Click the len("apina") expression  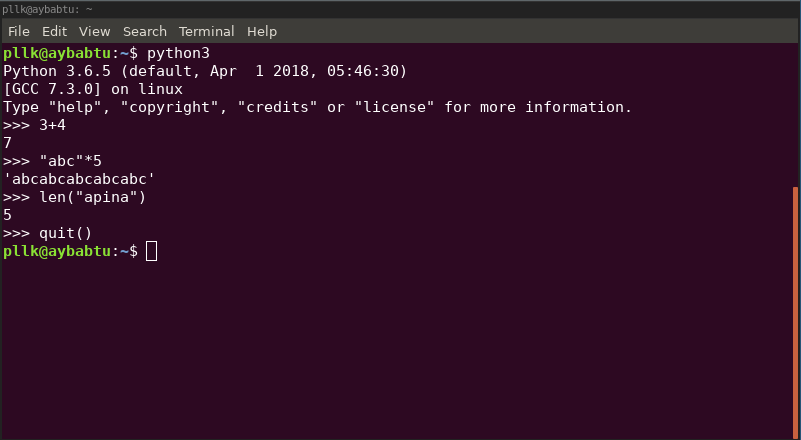click(93, 197)
